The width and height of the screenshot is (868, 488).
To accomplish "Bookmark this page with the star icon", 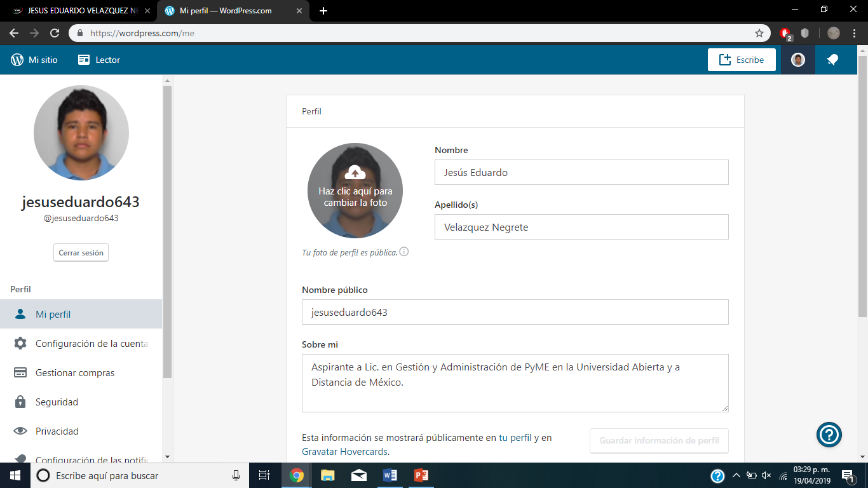I will (759, 33).
